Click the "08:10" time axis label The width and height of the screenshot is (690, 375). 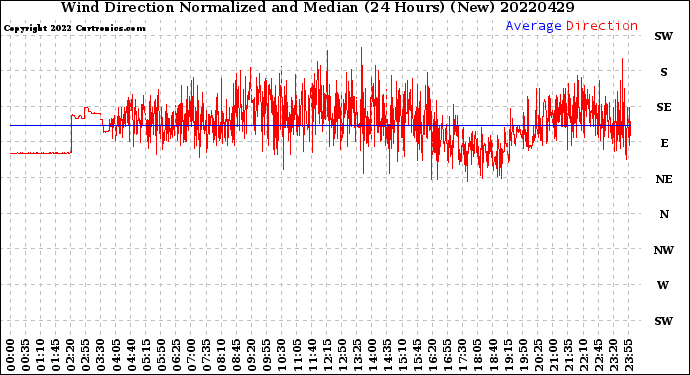point(221,355)
